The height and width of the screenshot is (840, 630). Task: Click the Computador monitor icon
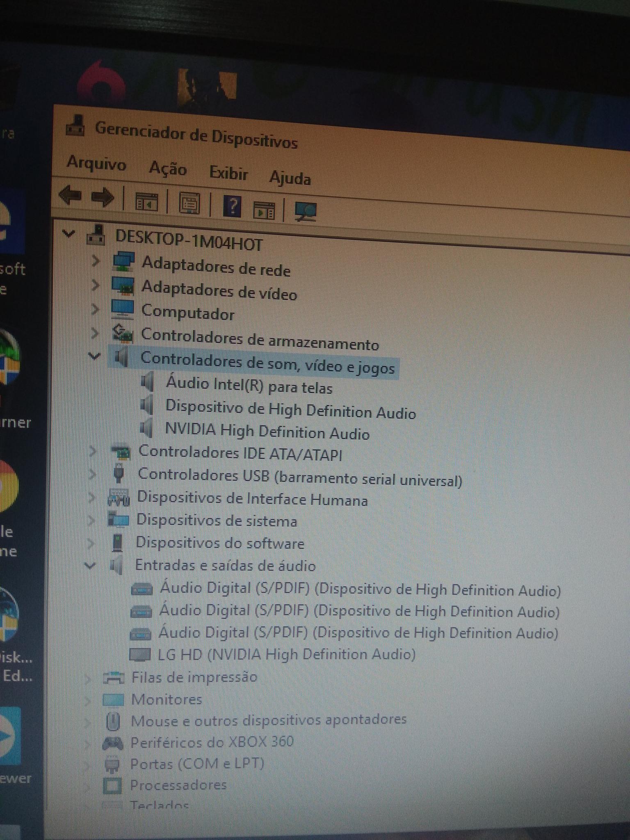(123, 309)
